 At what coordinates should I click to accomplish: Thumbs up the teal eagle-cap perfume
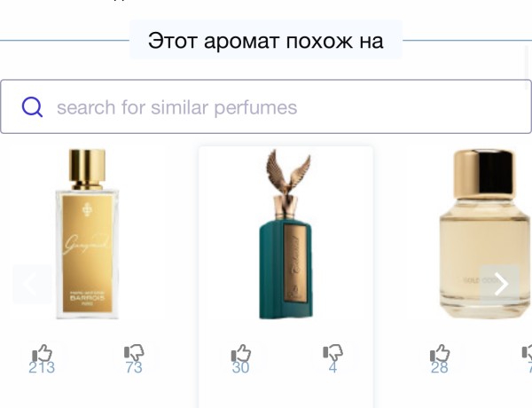(x=241, y=353)
